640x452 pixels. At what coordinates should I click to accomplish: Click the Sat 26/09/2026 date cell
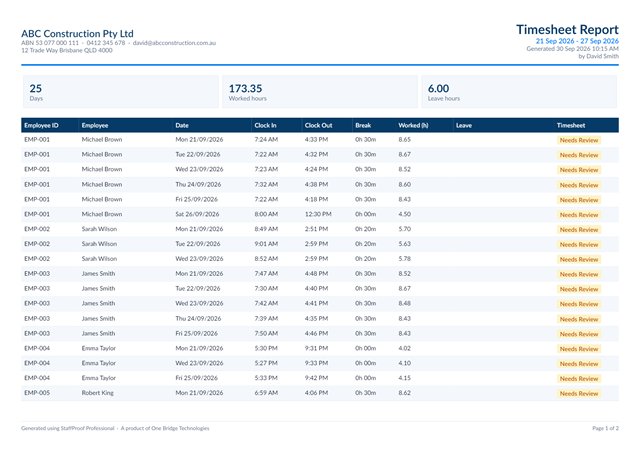click(x=197, y=214)
